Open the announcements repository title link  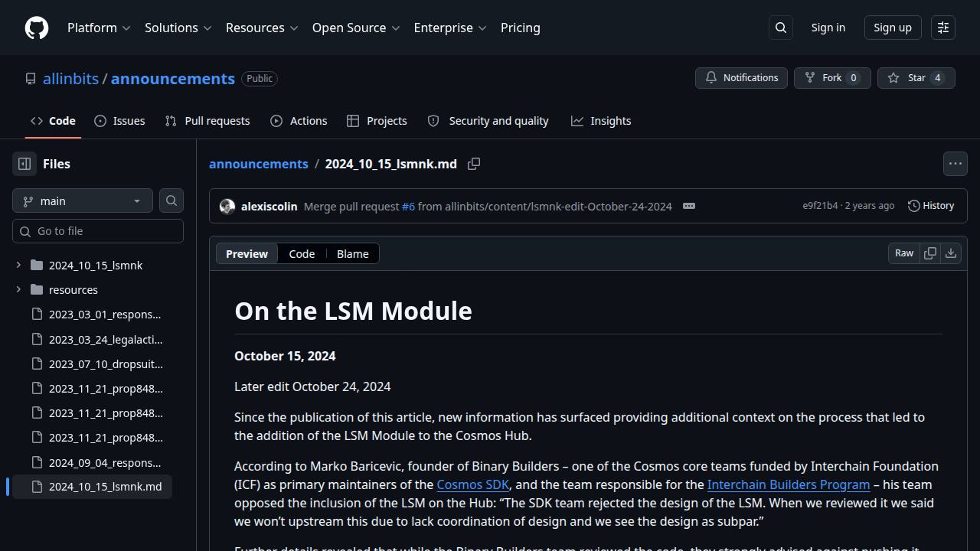click(x=173, y=79)
